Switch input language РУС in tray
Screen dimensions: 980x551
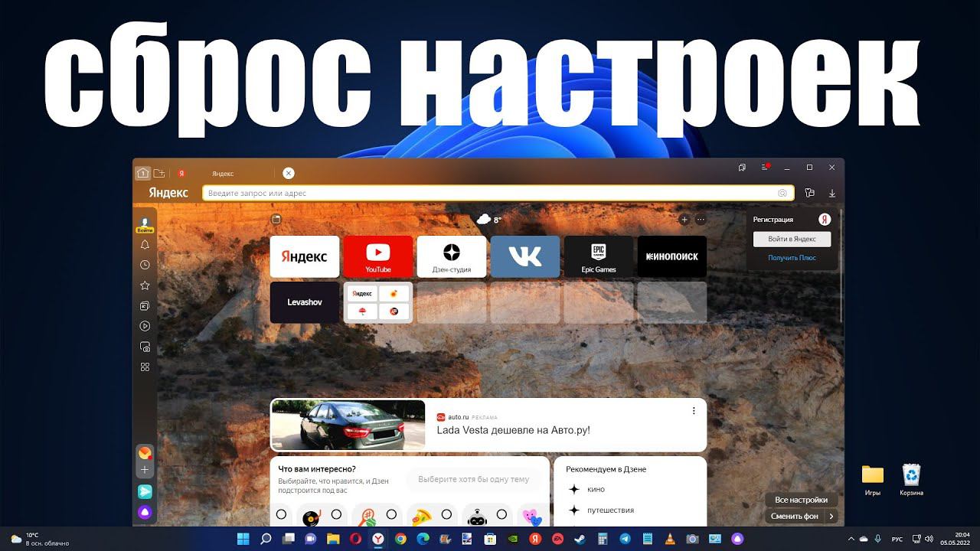(x=898, y=539)
